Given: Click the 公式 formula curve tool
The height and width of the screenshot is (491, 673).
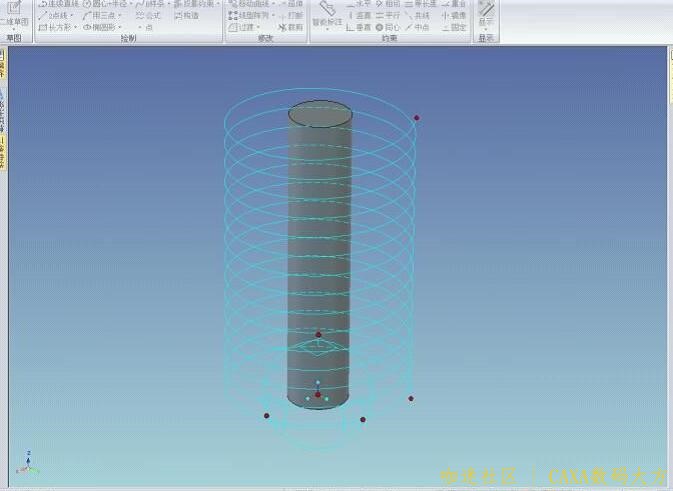Looking at the screenshot, I should tap(147, 16).
